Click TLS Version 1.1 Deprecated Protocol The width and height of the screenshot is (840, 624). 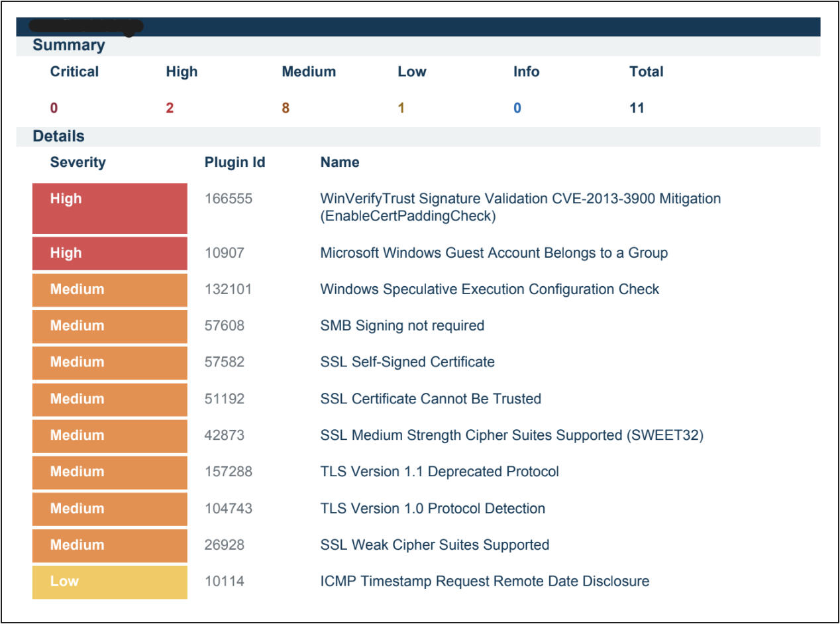[439, 472]
